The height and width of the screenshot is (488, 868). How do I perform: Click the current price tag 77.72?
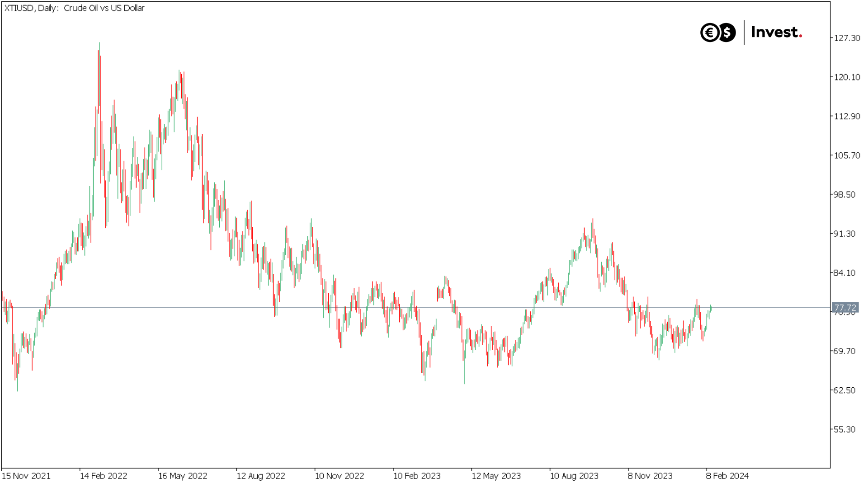(845, 308)
